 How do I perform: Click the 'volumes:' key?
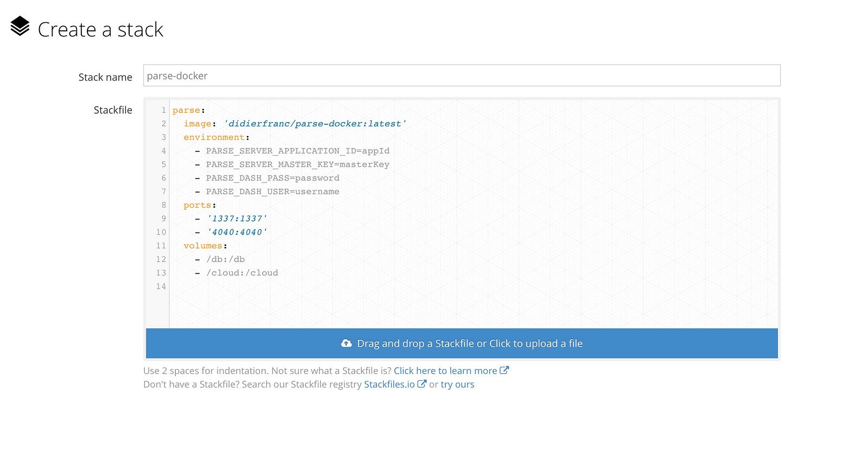coord(205,245)
